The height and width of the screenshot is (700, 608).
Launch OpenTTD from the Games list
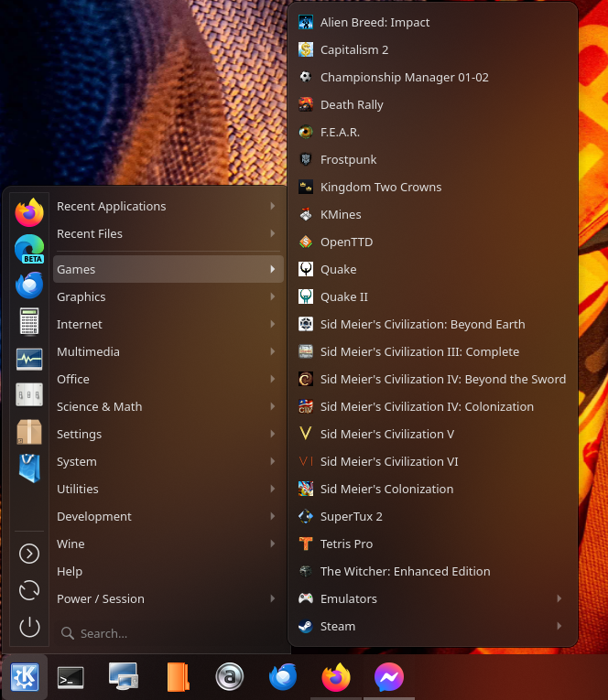point(346,242)
